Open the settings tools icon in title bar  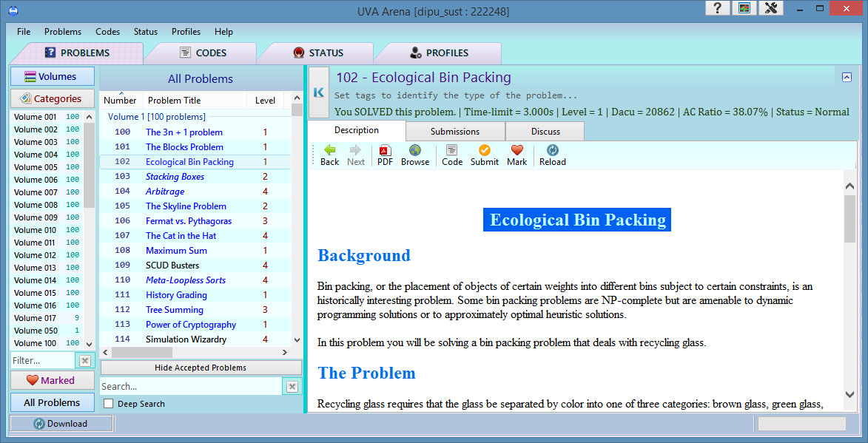click(770, 7)
